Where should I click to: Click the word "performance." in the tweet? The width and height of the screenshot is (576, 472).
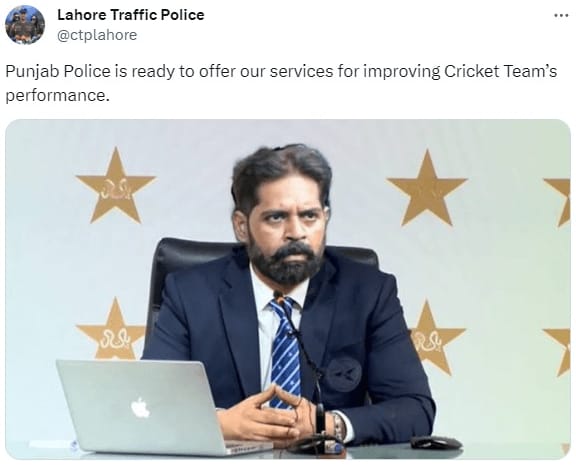[57, 96]
